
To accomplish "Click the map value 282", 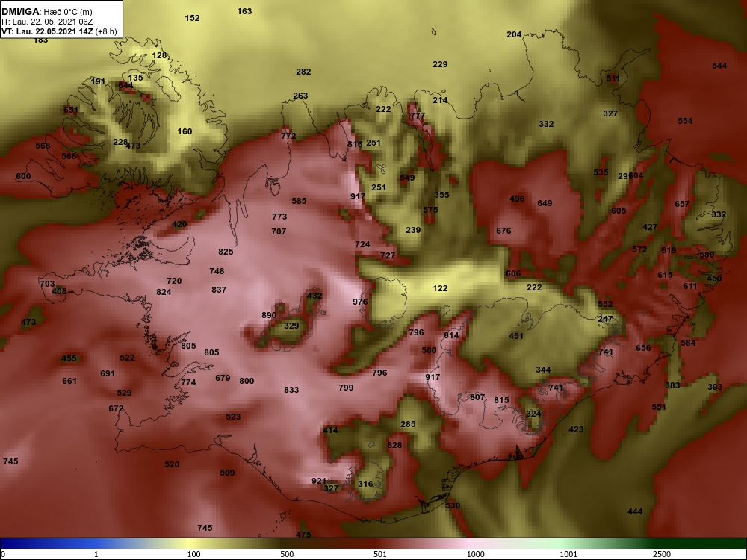I will 303,72.
